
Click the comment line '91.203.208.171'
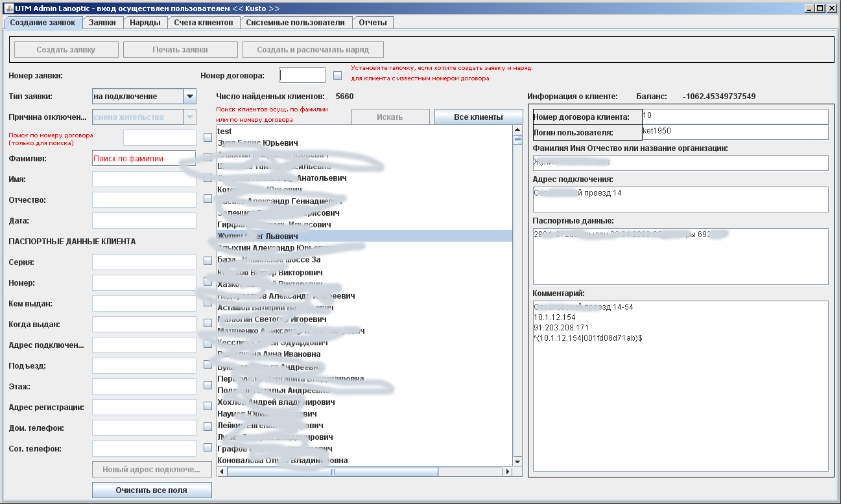tap(561, 328)
